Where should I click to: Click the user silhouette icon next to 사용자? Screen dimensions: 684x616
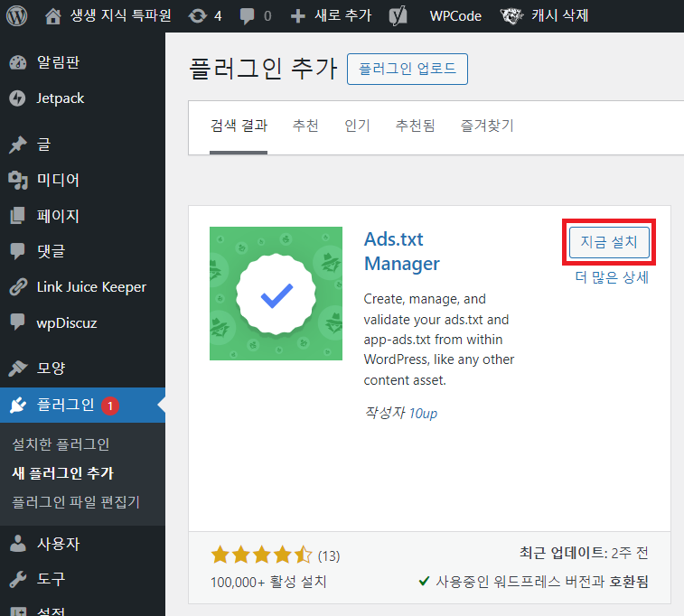(x=18, y=543)
